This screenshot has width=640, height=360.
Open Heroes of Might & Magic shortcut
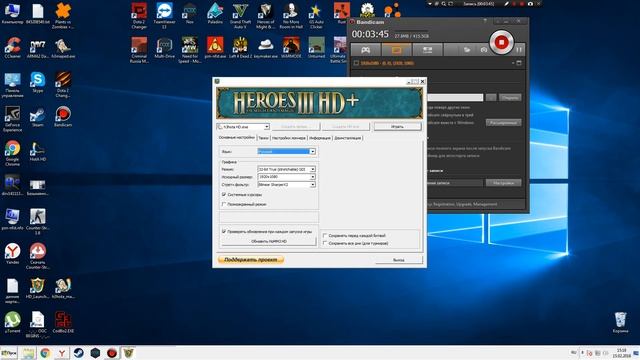(265, 16)
